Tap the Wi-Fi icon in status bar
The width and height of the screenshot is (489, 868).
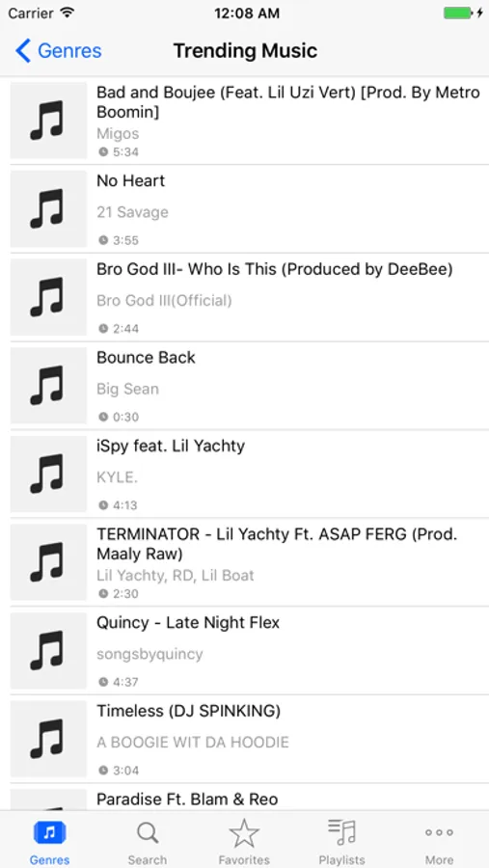(x=67, y=13)
